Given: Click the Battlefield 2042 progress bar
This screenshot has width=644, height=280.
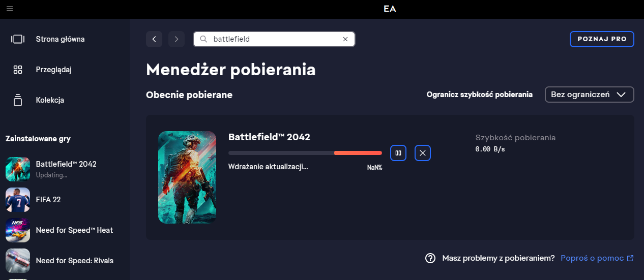Looking at the screenshot, I should 305,153.
